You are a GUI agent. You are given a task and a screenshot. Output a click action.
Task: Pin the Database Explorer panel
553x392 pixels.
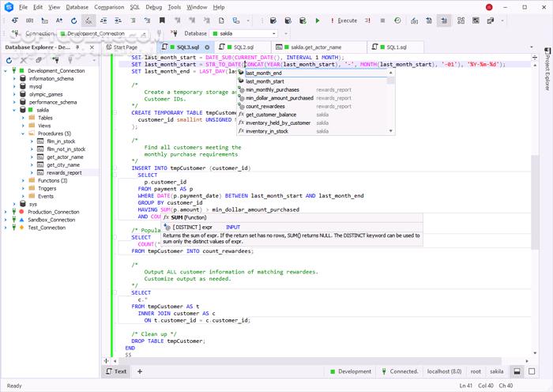coord(77,47)
